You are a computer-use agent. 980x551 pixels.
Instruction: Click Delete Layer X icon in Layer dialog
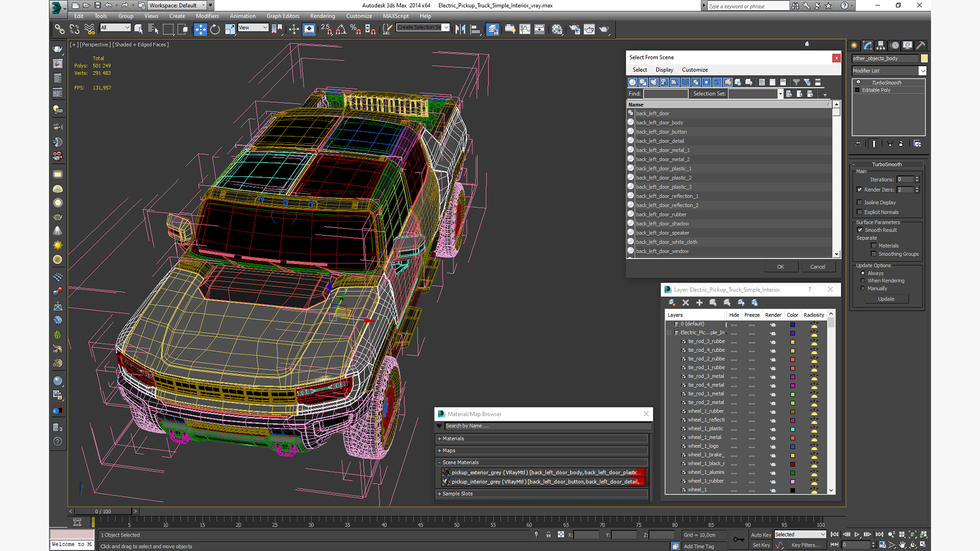[685, 303]
